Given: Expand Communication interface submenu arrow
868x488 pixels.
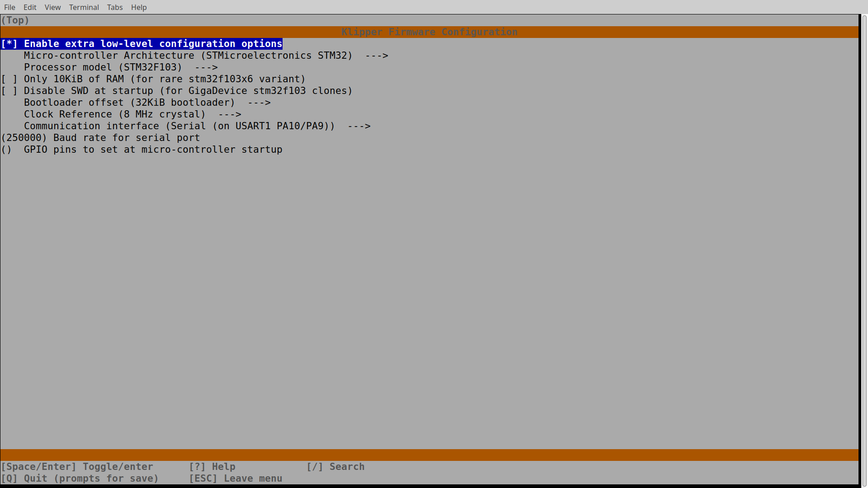Looking at the screenshot, I should click(359, 126).
